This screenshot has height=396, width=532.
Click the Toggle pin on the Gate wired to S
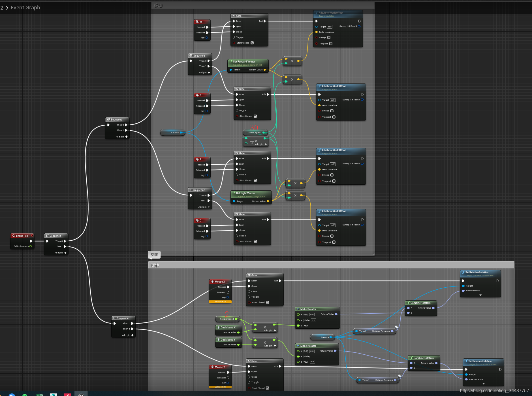point(237,110)
